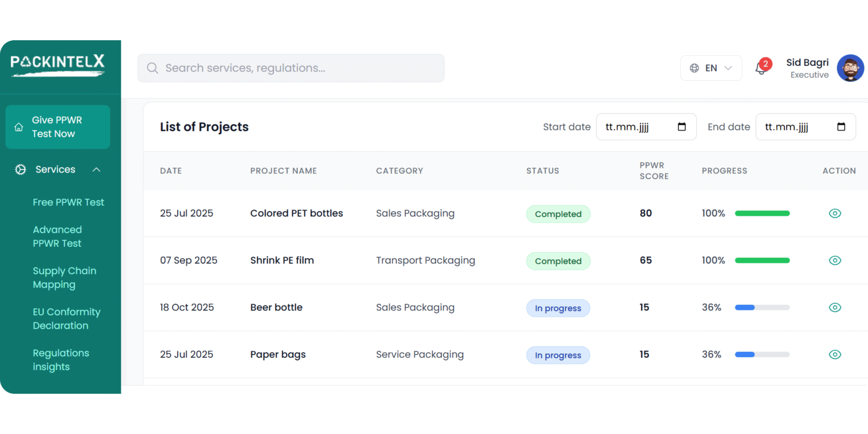Open Advanced PPWR Test page

[57, 236]
